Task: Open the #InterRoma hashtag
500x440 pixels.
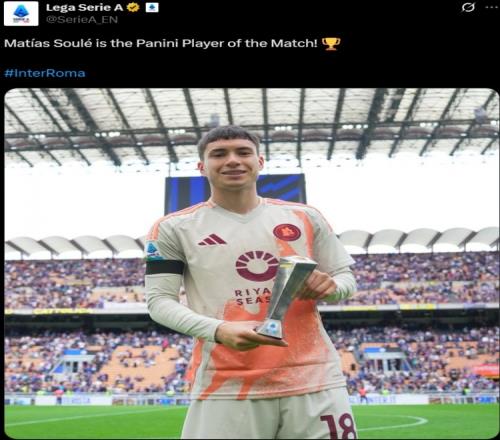Action: point(45,73)
